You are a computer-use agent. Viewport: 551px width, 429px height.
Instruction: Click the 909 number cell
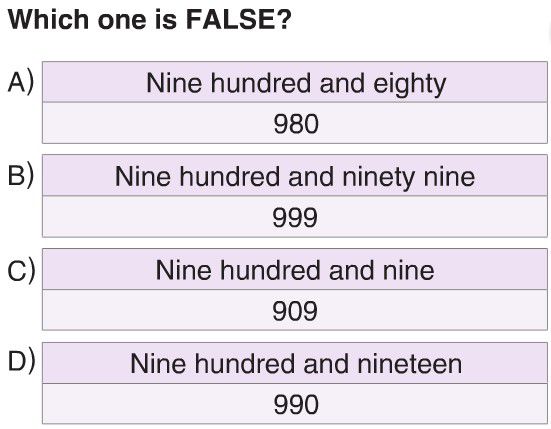pos(295,310)
